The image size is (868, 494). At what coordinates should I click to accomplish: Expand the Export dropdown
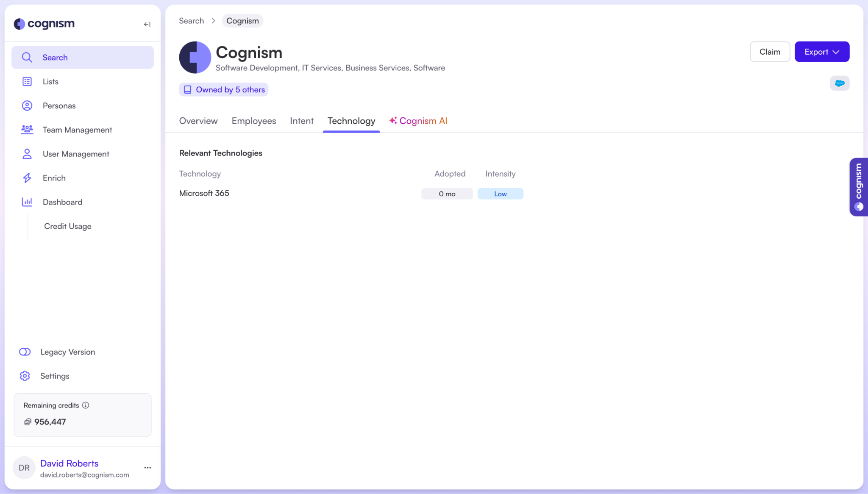pos(822,52)
